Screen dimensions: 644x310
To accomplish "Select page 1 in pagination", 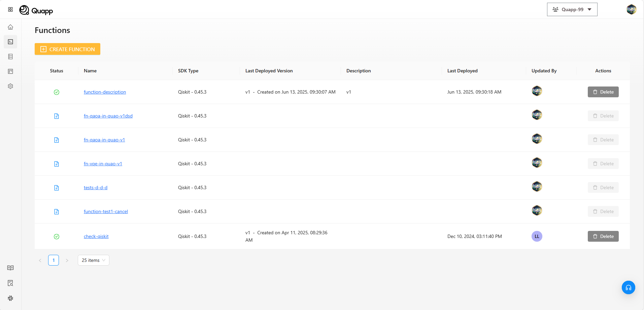I will (x=54, y=260).
